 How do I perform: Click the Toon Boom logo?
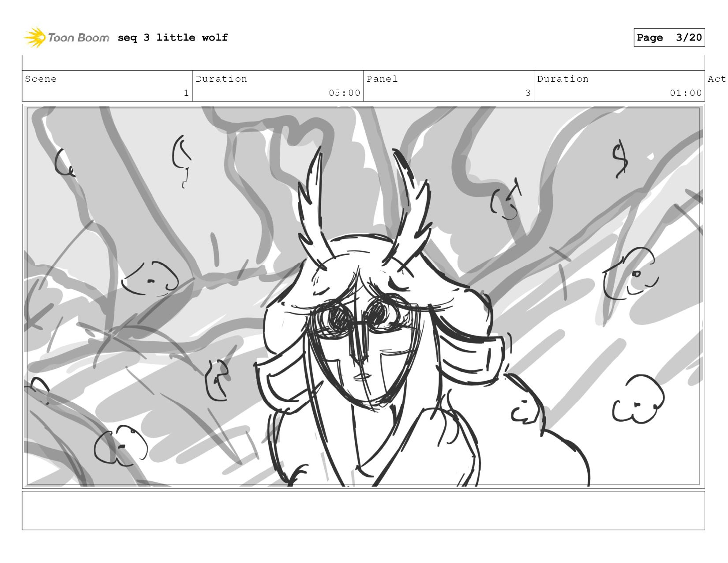pyautogui.click(x=66, y=38)
